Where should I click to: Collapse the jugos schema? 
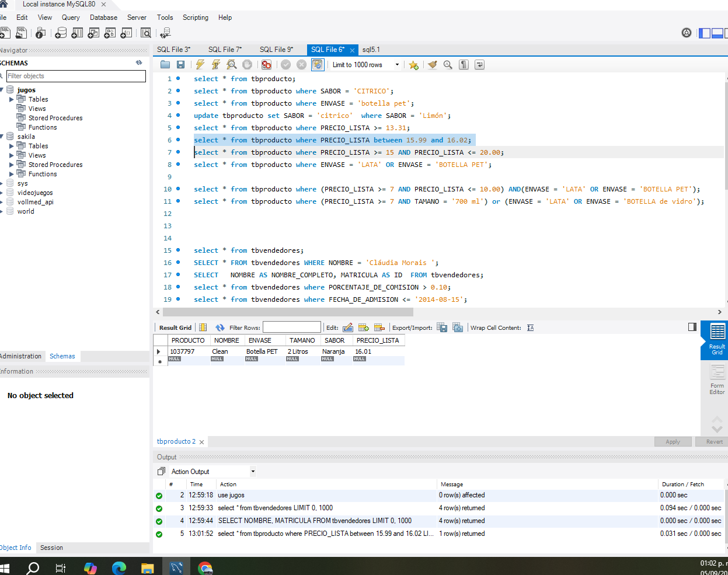[x=2, y=90]
